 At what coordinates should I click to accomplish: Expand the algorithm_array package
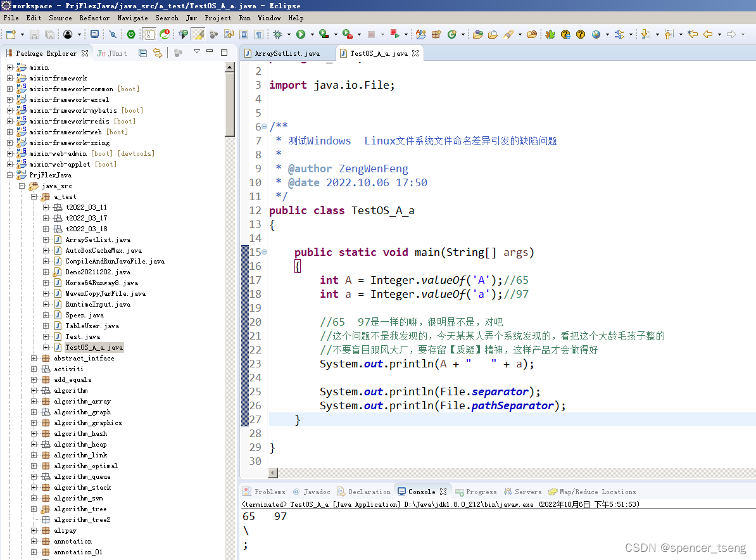tap(34, 401)
